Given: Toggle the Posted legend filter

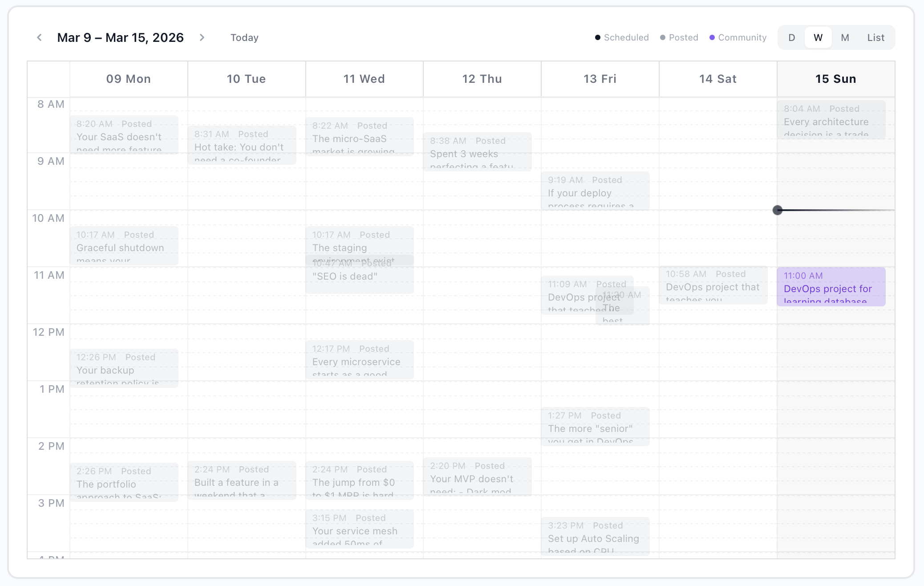Looking at the screenshot, I should point(679,37).
